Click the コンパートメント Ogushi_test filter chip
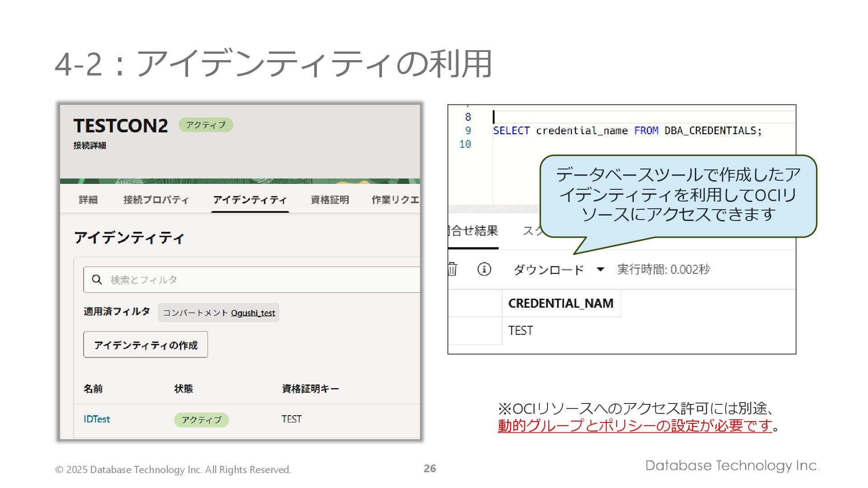The image size is (868, 488). [218, 313]
